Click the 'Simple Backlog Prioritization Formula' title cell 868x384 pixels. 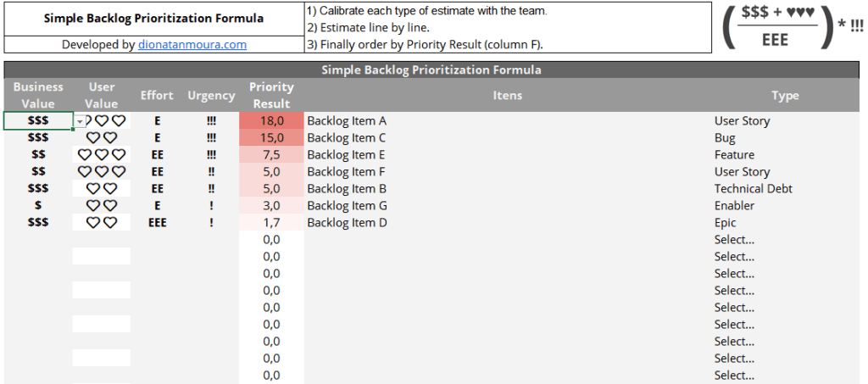tap(153, 19)
